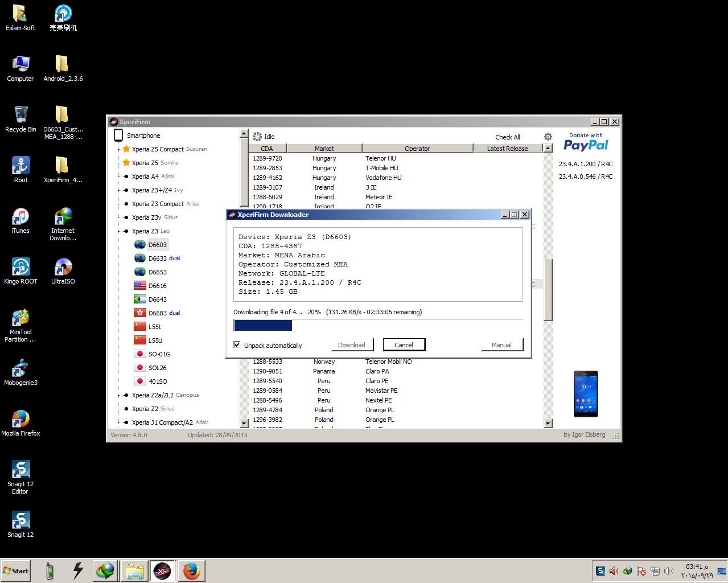This screenshot has width=728, height=583.
Task: Select release 23.4.A.0.546 / R4C
Action: point(586,176)
